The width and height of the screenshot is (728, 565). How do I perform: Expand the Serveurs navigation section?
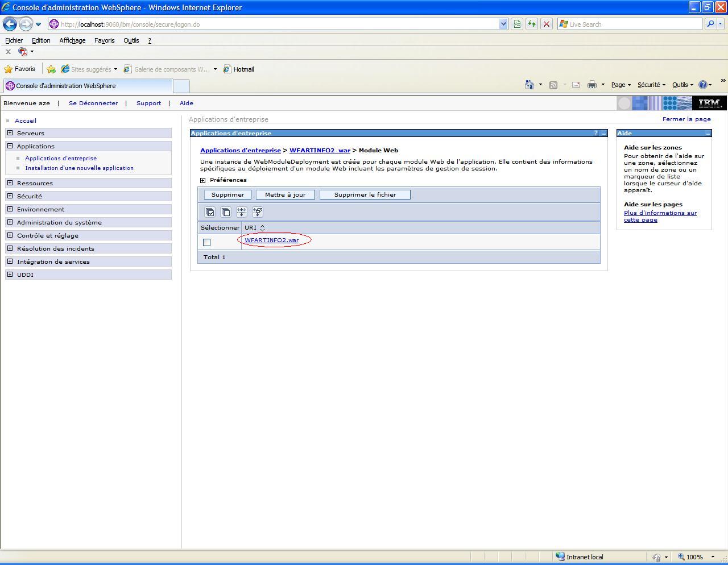pyautogui.click(x=10, y=133)
